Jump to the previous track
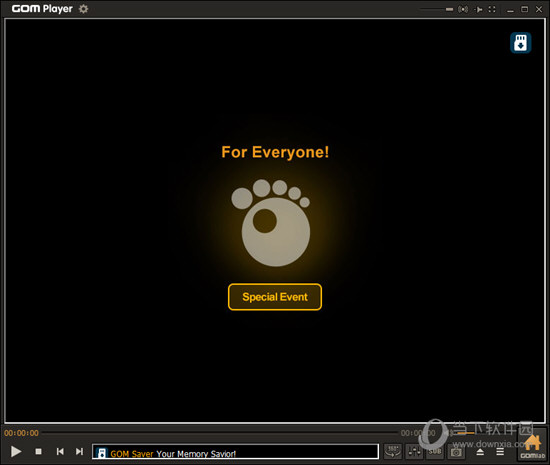Image resolution: width=550 pixels, height=465 pixels. point(60,451)
